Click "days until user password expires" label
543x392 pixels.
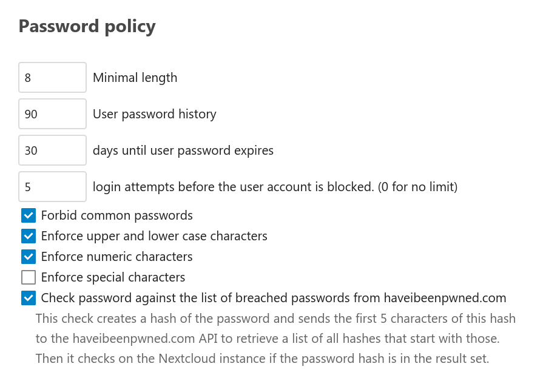tap(183, 150)
